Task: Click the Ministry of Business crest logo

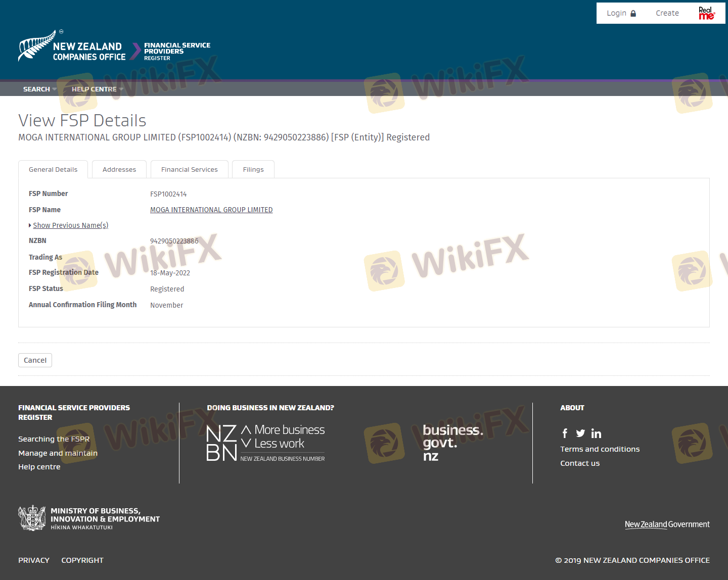Action: click(32, 518)
